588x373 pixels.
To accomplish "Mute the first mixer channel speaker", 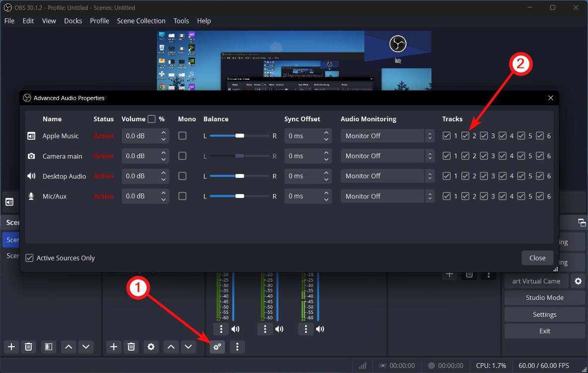I will pos(236,329).
